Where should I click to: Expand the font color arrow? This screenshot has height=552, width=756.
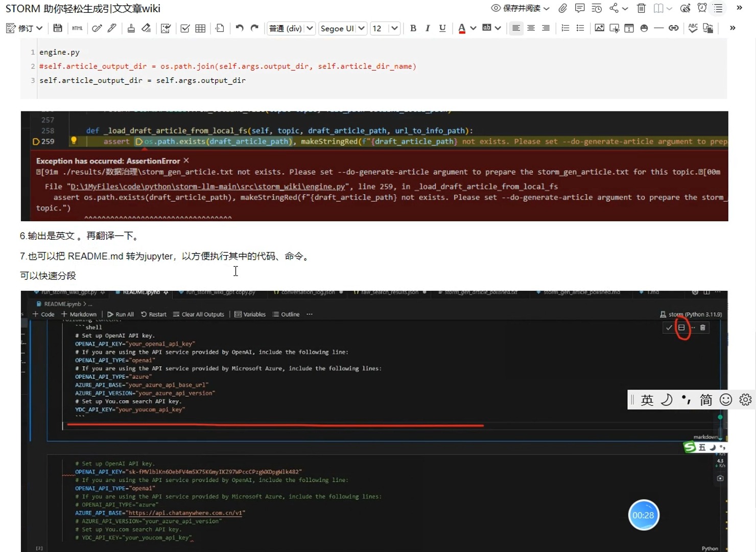coord(473,28)
